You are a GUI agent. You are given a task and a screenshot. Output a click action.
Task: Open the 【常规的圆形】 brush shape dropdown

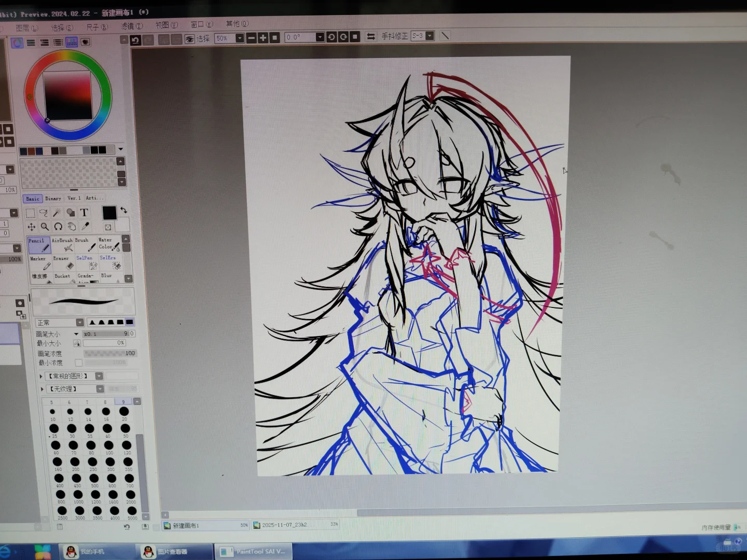click(x=99, y=376)
